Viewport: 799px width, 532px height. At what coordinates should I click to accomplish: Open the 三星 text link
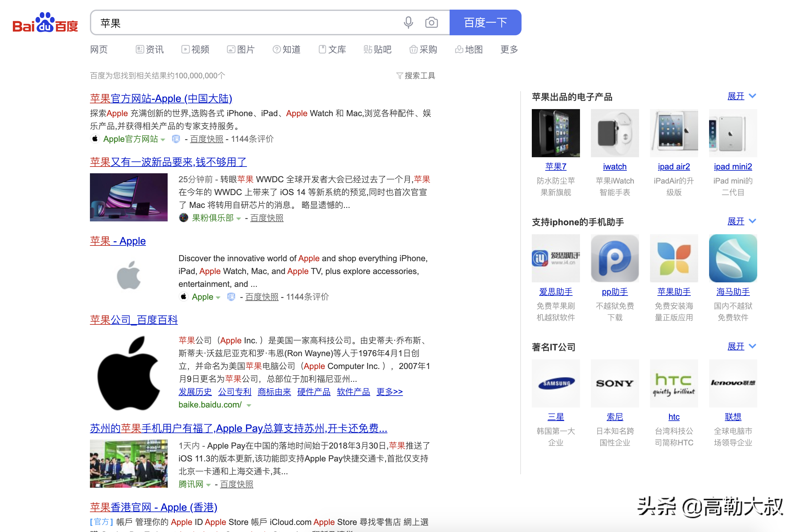pos(556,417)
